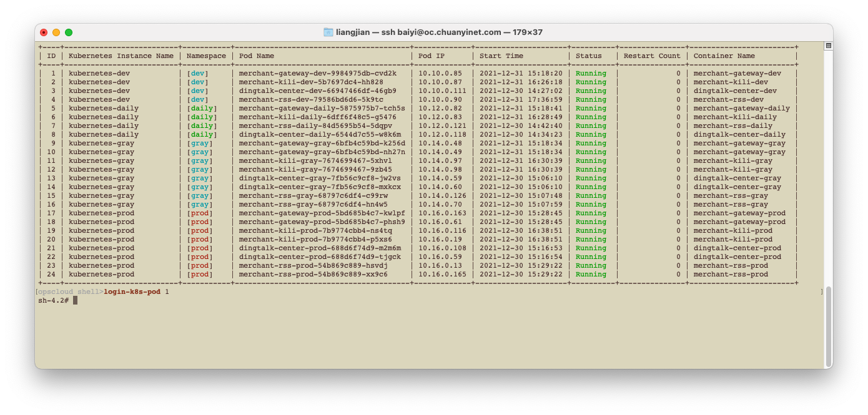This screenshot has height=415, width=868.
Task: Click the window title text liangjian — ssh
Action: click(x=365, y=32)
